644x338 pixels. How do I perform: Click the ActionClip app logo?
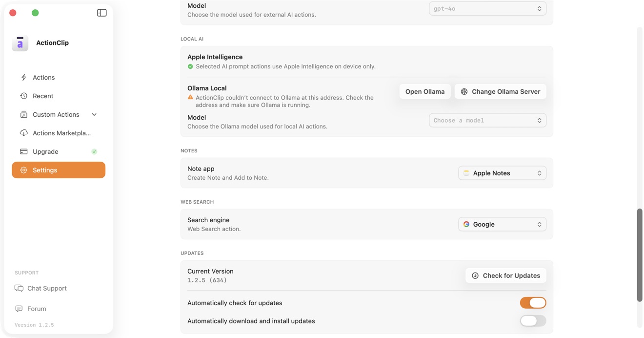[x=20, y=43]
